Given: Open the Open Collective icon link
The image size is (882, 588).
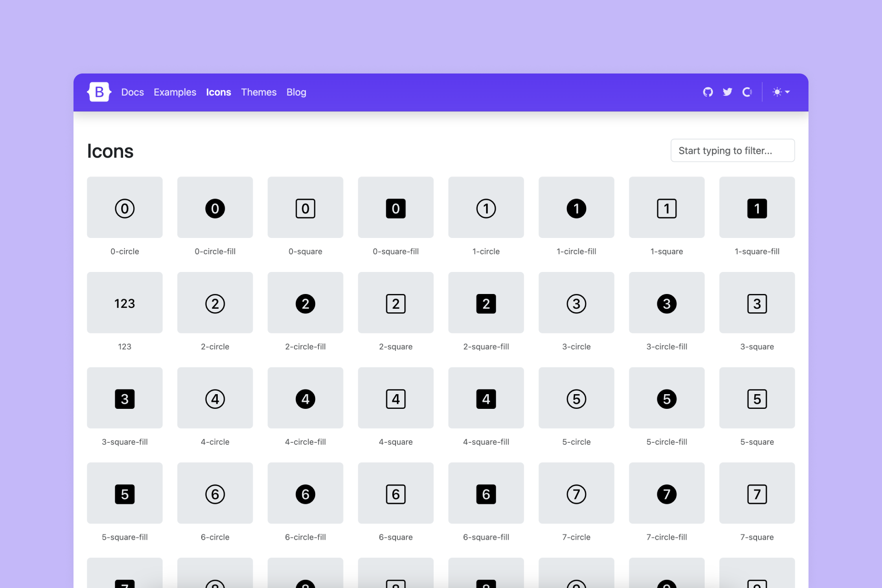Looking at the screenshot, I should tap(747, 92).
